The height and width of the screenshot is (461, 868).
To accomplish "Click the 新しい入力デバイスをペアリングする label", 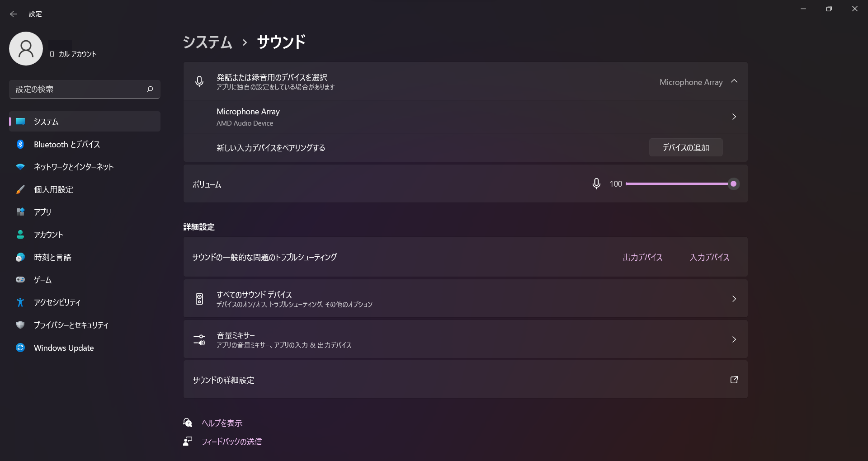I will [x=271, y=148].
